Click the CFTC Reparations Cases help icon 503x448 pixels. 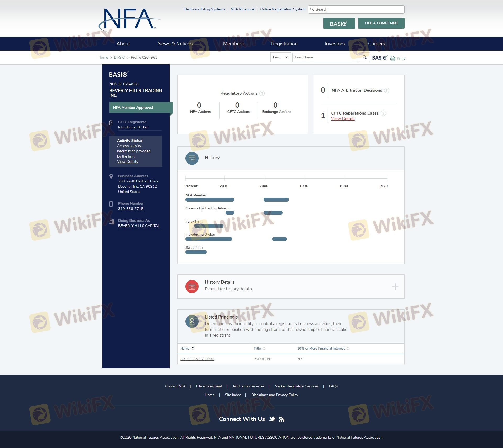point(383,113)
